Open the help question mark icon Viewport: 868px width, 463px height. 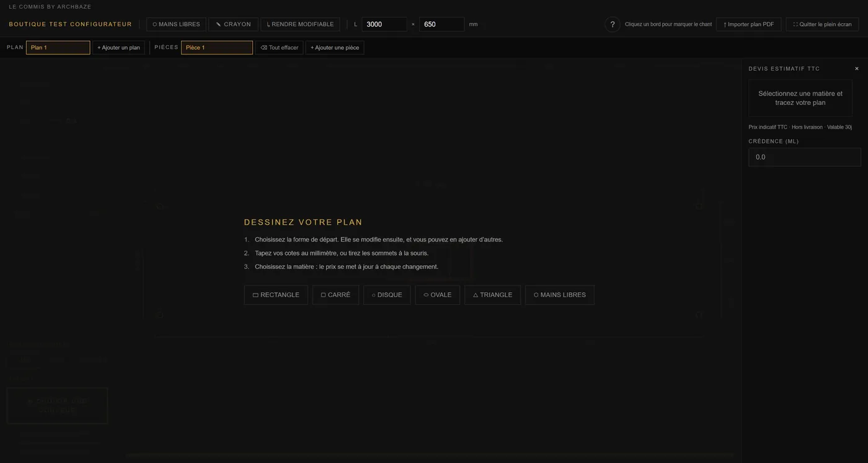tap(613, 24)
